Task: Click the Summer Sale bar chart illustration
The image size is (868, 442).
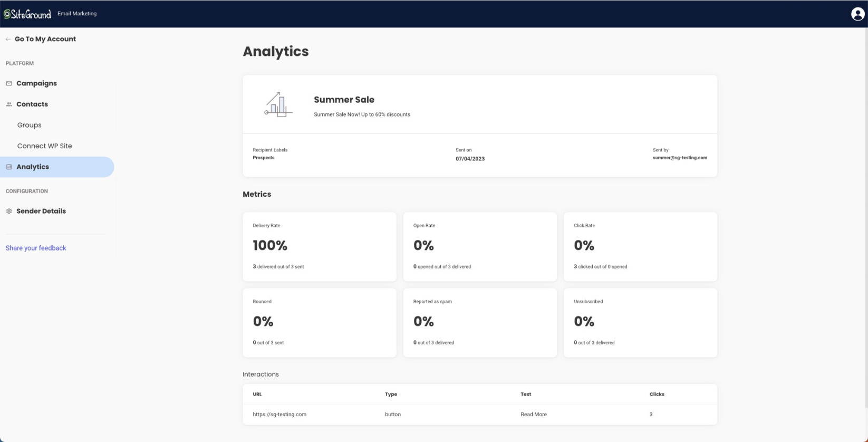Action: tap(278, 104)
